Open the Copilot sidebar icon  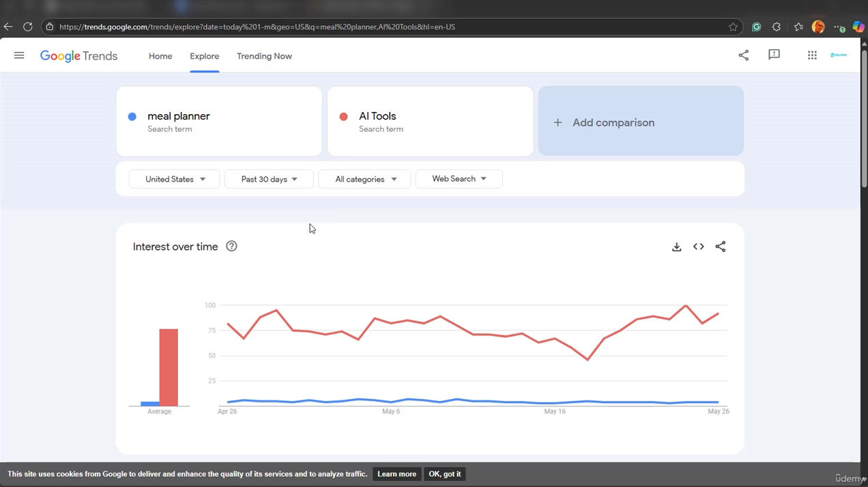(858, 27)
